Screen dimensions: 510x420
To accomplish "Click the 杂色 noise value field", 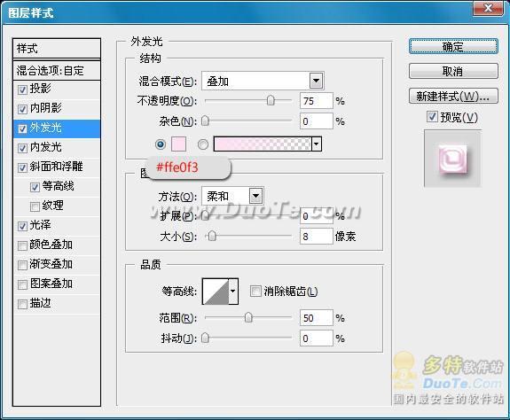I will [317, 121].
